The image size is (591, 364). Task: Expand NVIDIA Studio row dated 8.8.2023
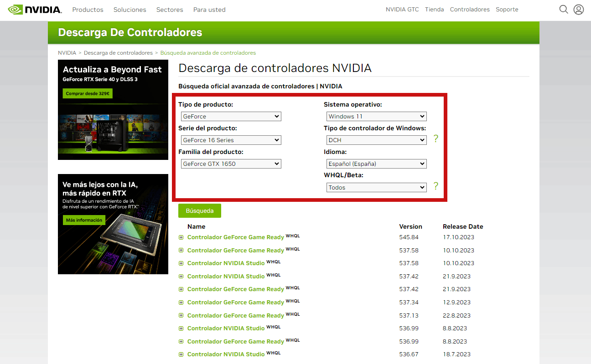[x=181, y=328]
